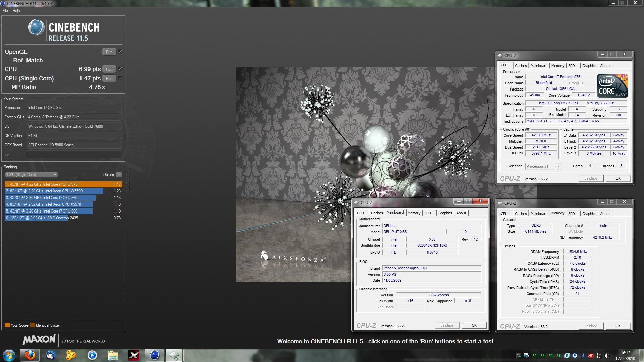644x362 pixels.
Task: Open the CPU (Single Core) ranking dropdown
Action: tap(31, 175)
